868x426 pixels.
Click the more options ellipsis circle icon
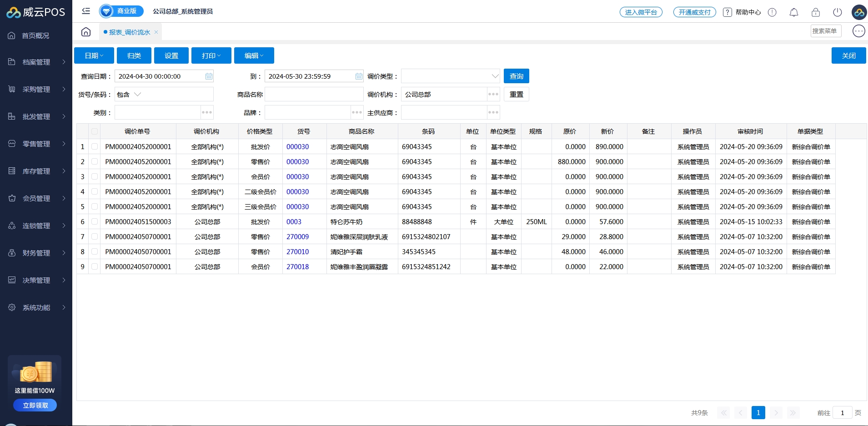[x=858, y=31]
